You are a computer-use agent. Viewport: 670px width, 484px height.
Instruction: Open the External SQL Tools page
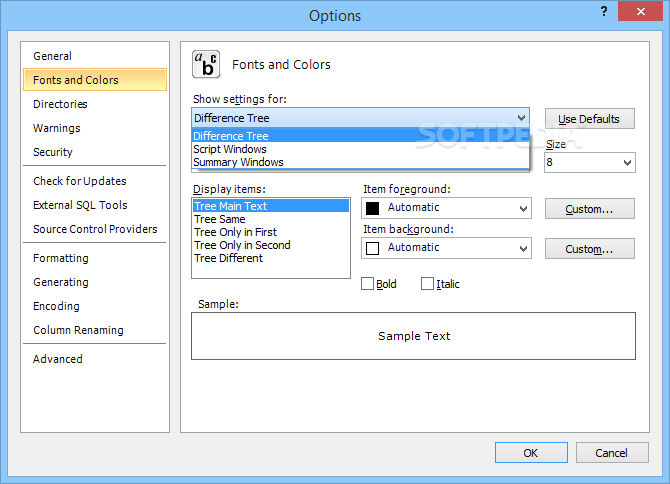click(80, 205)
